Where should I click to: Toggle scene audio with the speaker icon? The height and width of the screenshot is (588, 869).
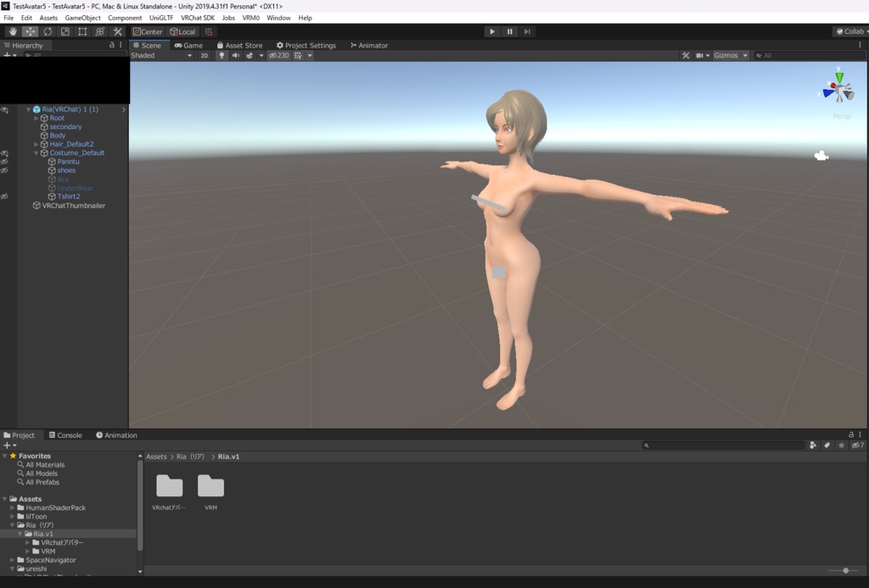coord(236,55)
